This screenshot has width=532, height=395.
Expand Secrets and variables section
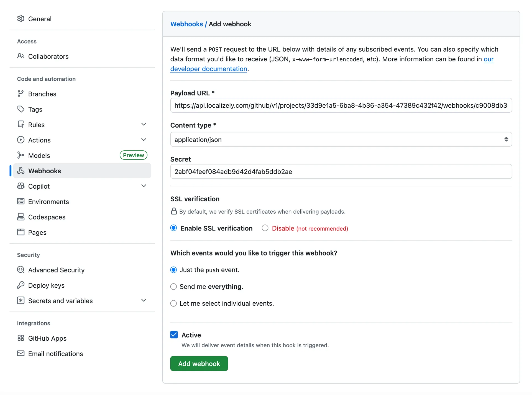(144, 300)
